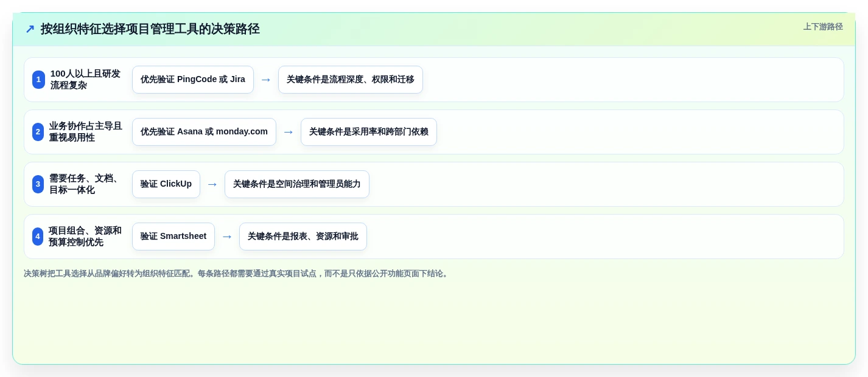The height and width of the screenshot is (377, 868).
Task: Click the footnote starting 决策树把工具选择
Action: (237, 274)
